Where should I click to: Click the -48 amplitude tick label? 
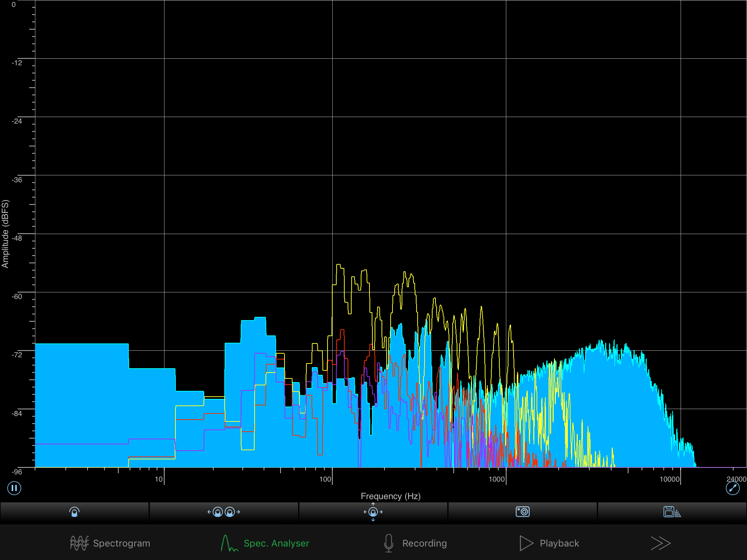click(x=17, y=238)
